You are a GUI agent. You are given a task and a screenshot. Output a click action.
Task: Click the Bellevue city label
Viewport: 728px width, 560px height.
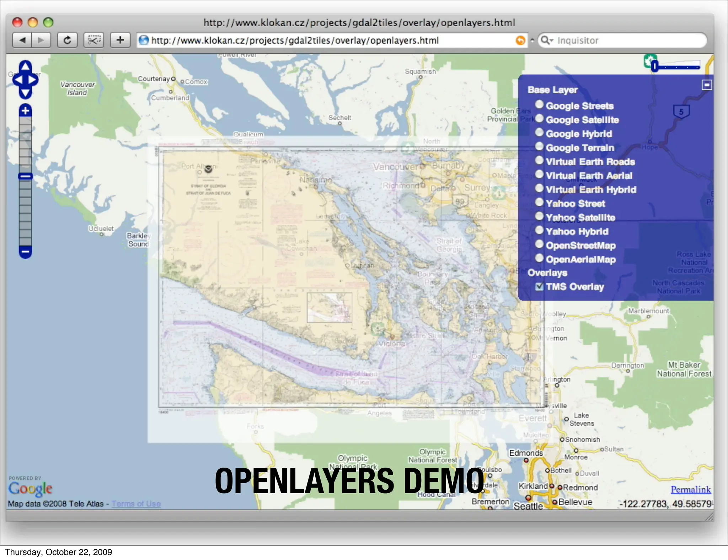click(x=575, y=502)
